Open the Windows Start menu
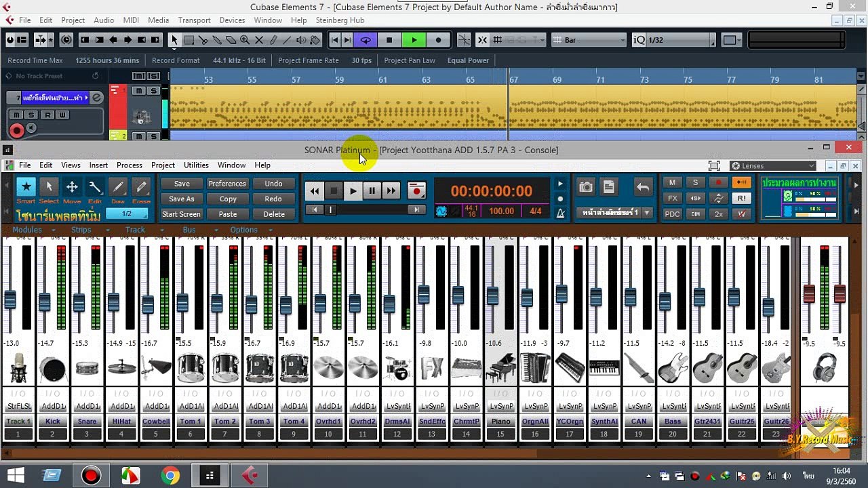This screenshot has height=488, width=868. (15, 476)
